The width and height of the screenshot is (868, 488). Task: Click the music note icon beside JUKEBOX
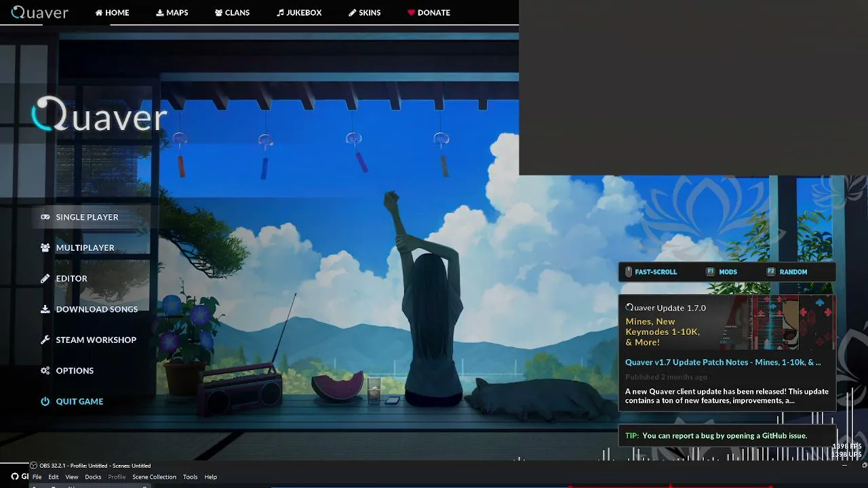pyautogui.click(x=280, y=13)
